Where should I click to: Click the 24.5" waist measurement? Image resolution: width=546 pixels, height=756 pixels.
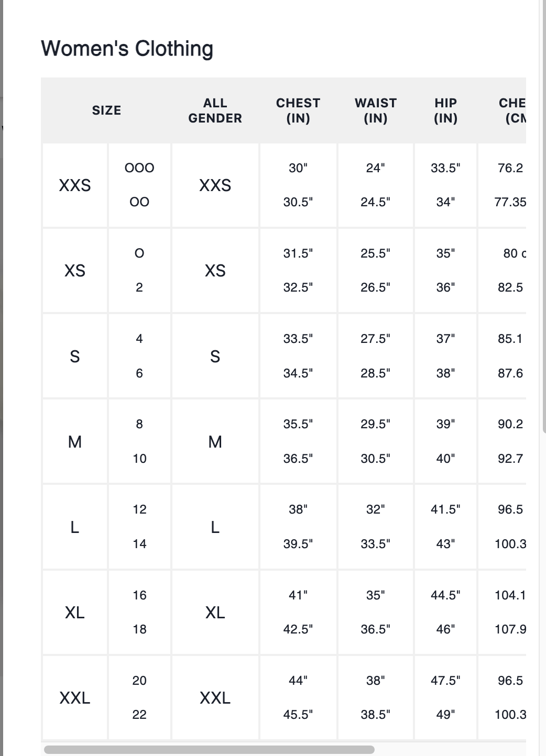click(376, 202)
